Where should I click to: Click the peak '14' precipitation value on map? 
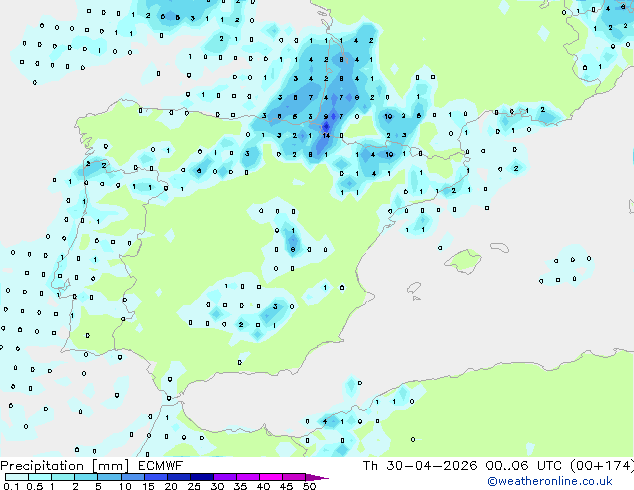point(326,135)
